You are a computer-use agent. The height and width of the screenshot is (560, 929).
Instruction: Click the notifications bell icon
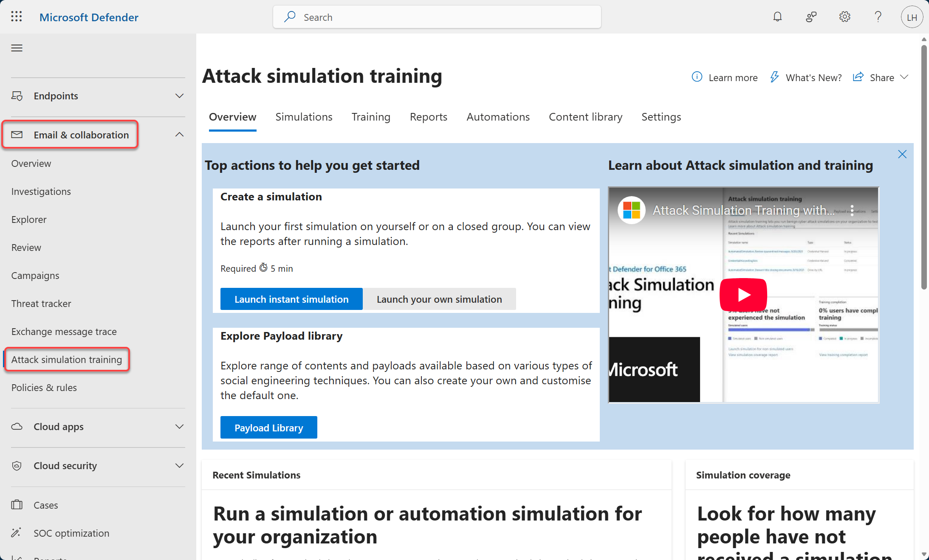tap(777, 17)
